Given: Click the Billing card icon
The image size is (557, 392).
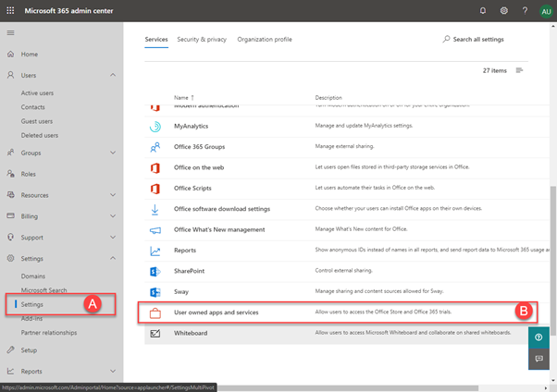Looking at the screenshot, I should coord(11,215).
